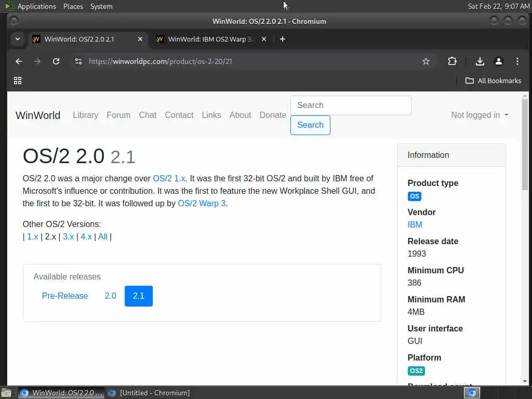Open the 3.x versions link
Screen dimensions: 532x399
tap(68, 236)
